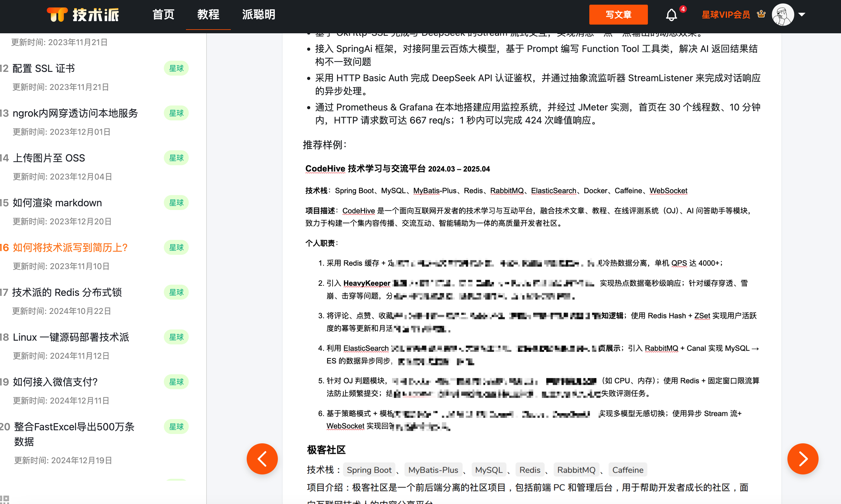Click the crown icon beside 星球VIP会员
841x504 pixels.
click(762, 14)
